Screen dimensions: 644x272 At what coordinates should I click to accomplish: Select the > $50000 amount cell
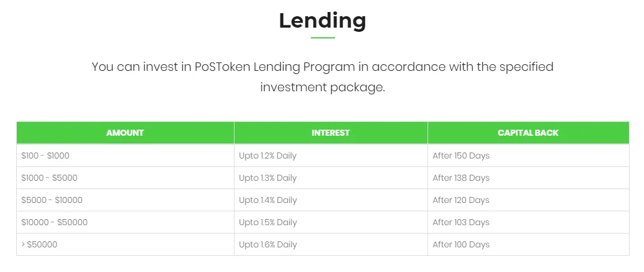coord(40,244)
